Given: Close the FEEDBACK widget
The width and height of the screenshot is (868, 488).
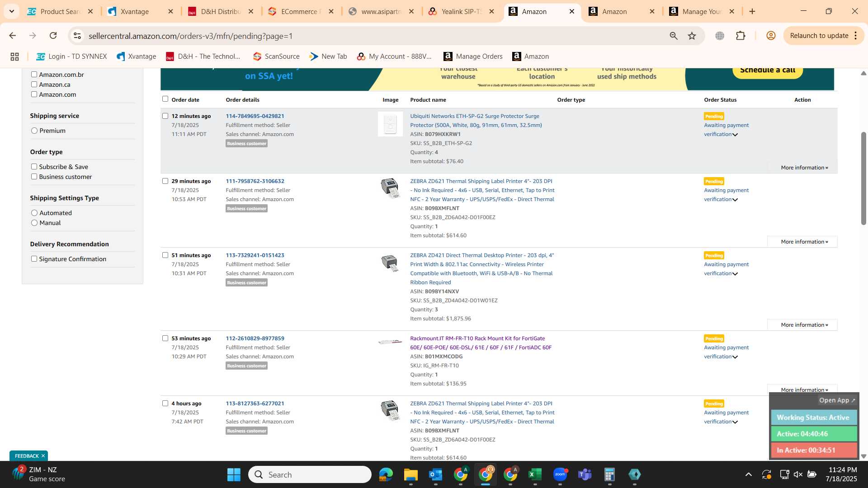Looking at the screenshot, I should click(43, 456).
